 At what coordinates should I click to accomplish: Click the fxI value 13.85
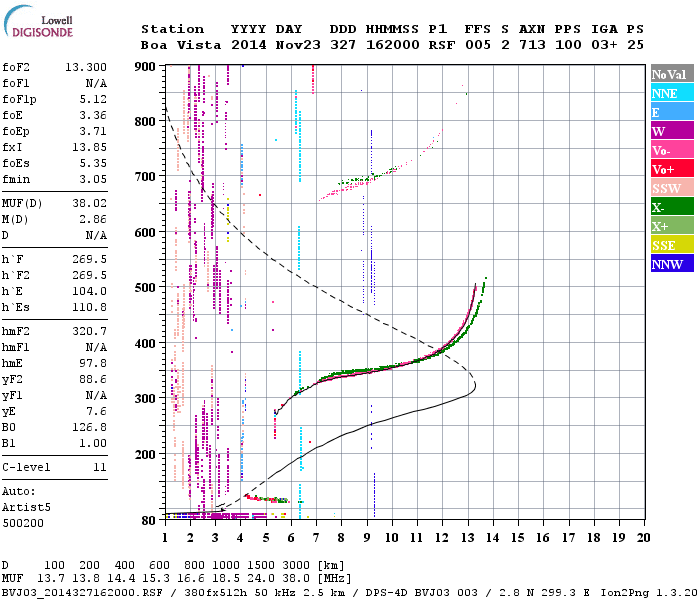(89, 147)
